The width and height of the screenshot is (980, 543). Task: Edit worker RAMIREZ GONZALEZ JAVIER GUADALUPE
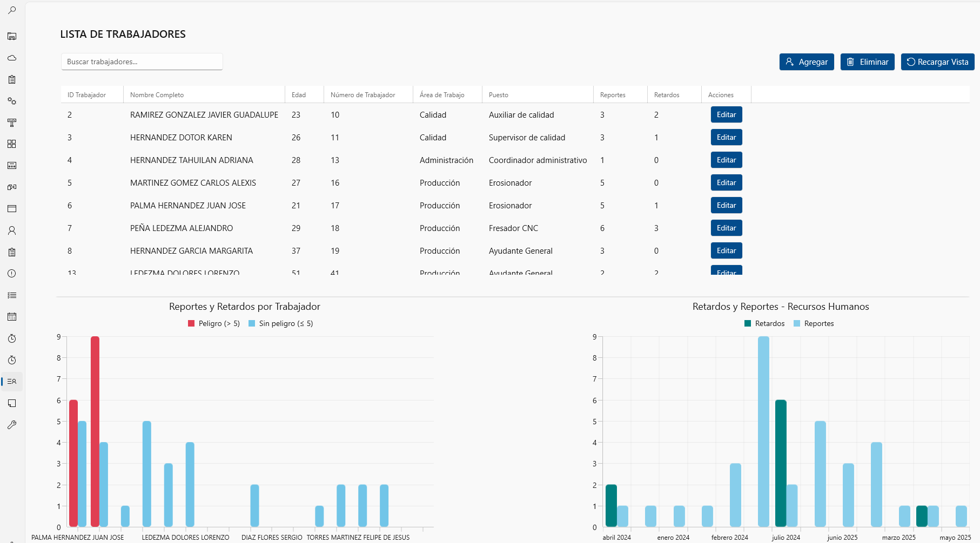(x=726, y=115)
